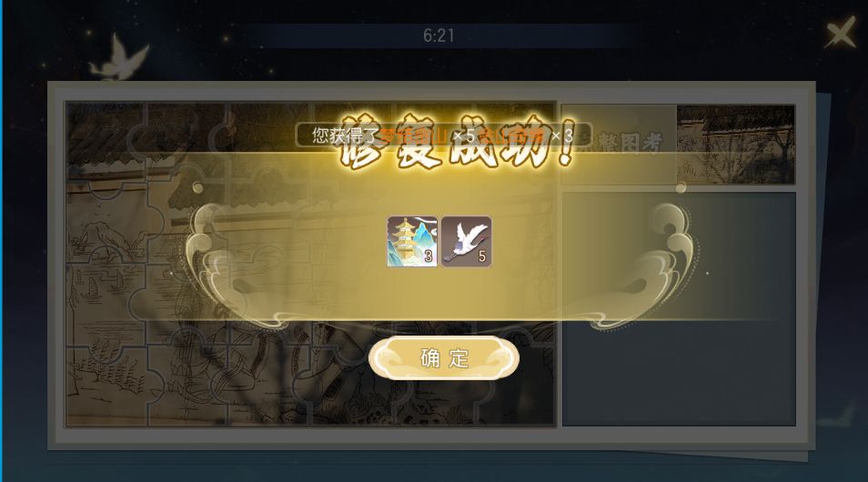Click the 6:21 timer display
The width and height of the screenshot is (868, 482).
click(x=439, y=35)
